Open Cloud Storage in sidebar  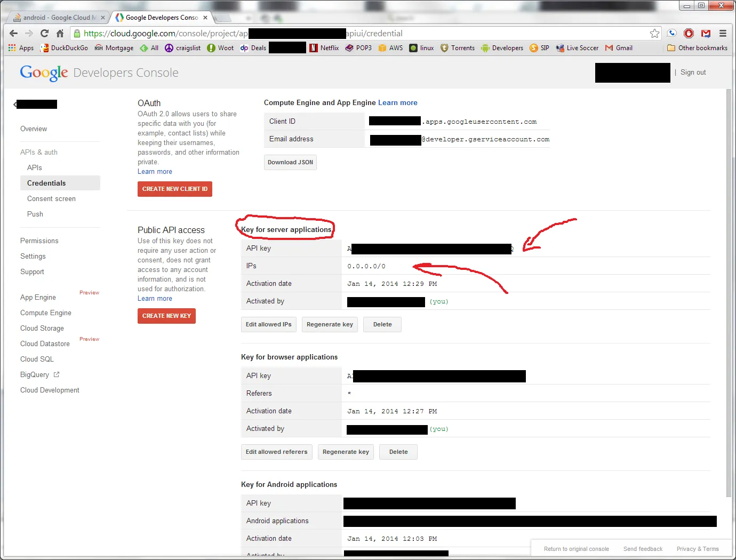coord(42,329)
